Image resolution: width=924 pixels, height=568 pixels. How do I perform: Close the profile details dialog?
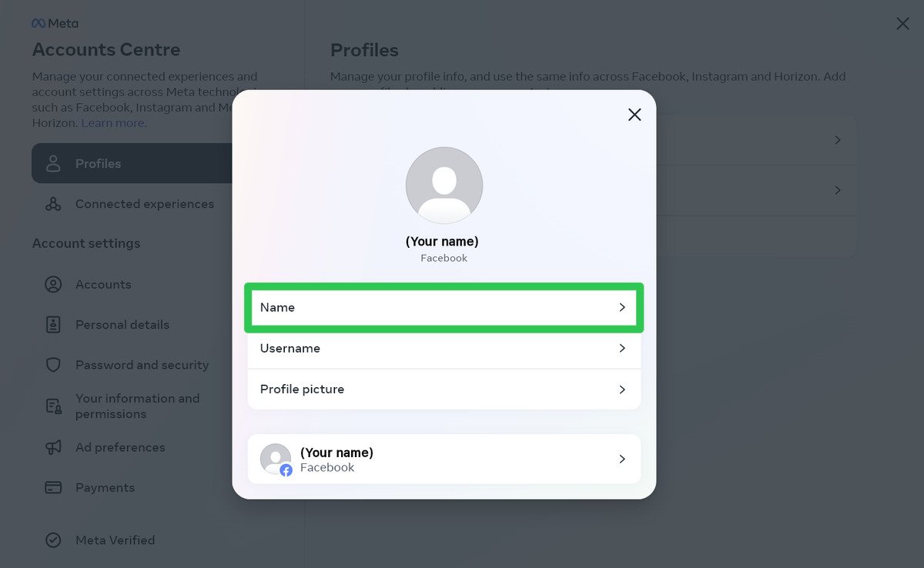click(634, 114)
